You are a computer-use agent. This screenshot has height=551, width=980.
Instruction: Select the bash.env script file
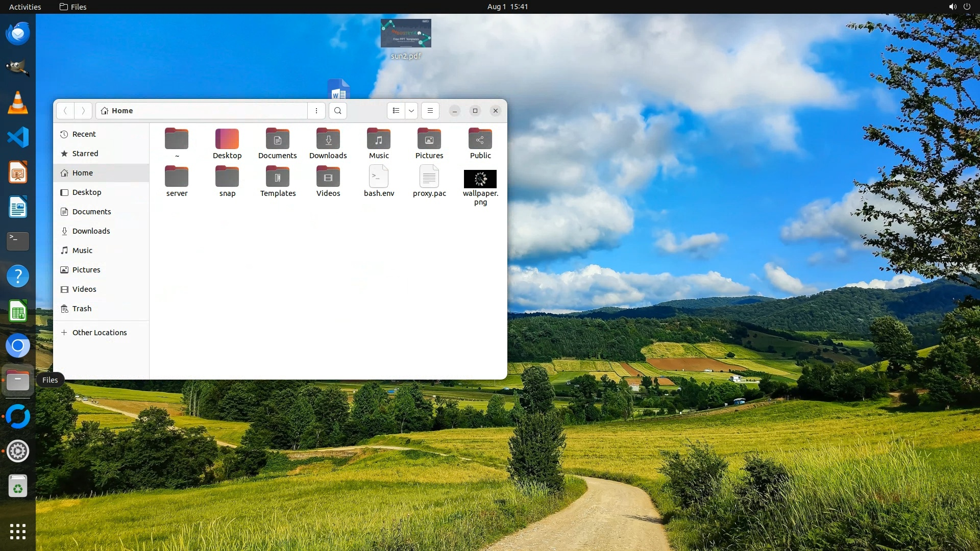tap(379, 178)
